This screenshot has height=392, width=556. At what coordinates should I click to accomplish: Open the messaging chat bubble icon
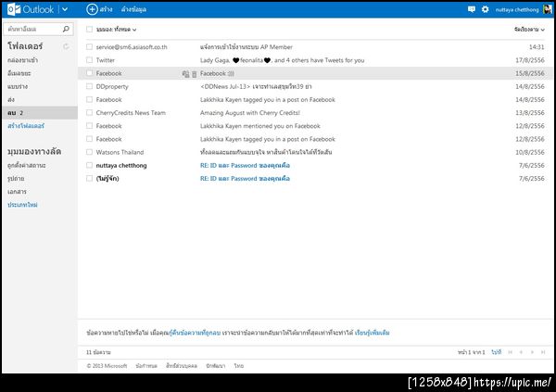click(472, 9)
